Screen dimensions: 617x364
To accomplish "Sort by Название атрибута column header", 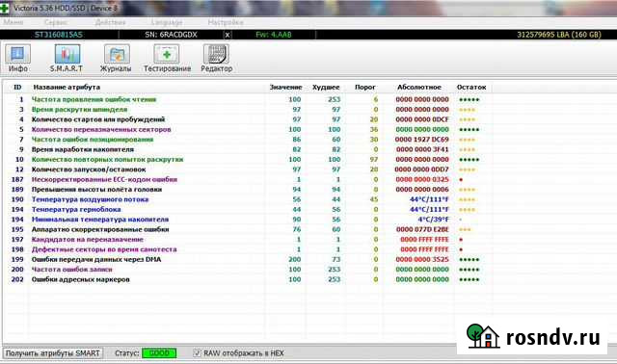I will (x=67, y=87).
